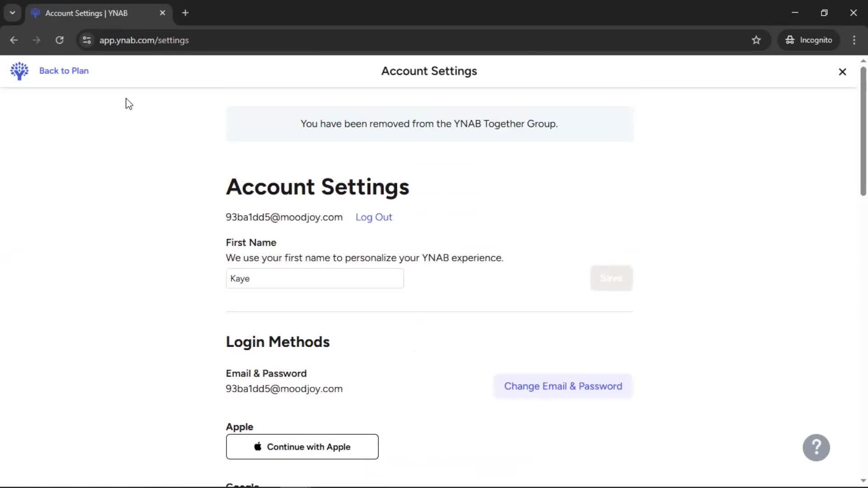The image size is (868, 488).
Task: Log out using the Log Out link
Action: (373, 217)
